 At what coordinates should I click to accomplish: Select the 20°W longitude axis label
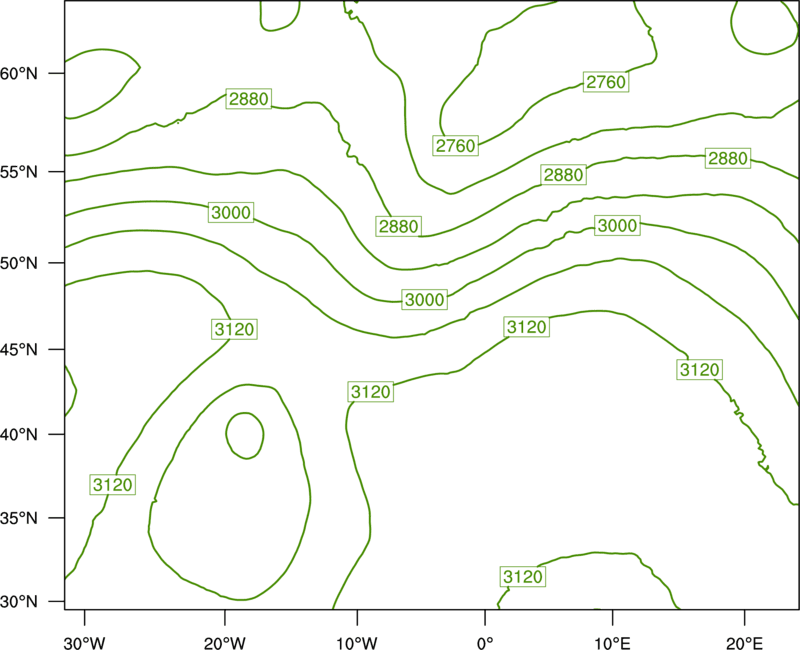pyautogui.click(x=225, y=643)
